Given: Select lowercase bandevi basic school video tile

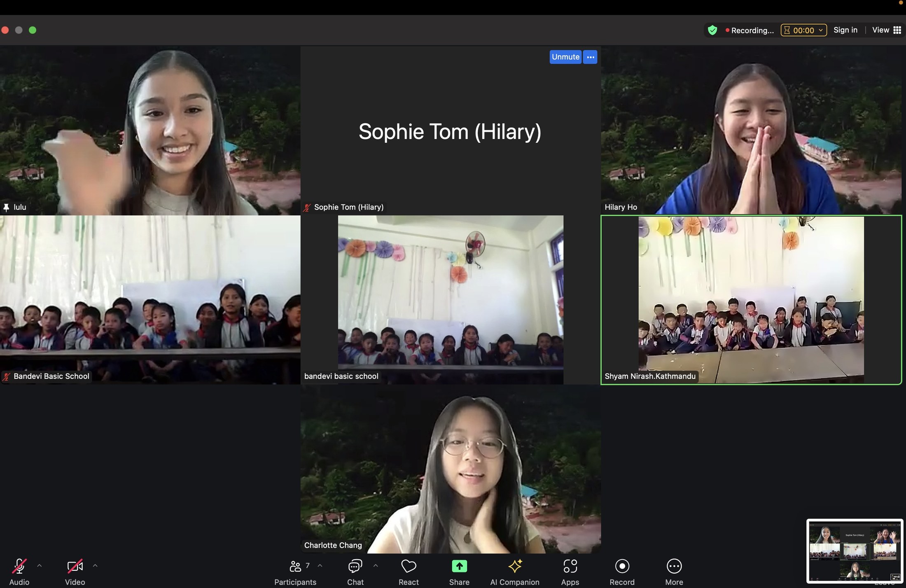Looking at the screenshot, I should (x=451, y=300).
